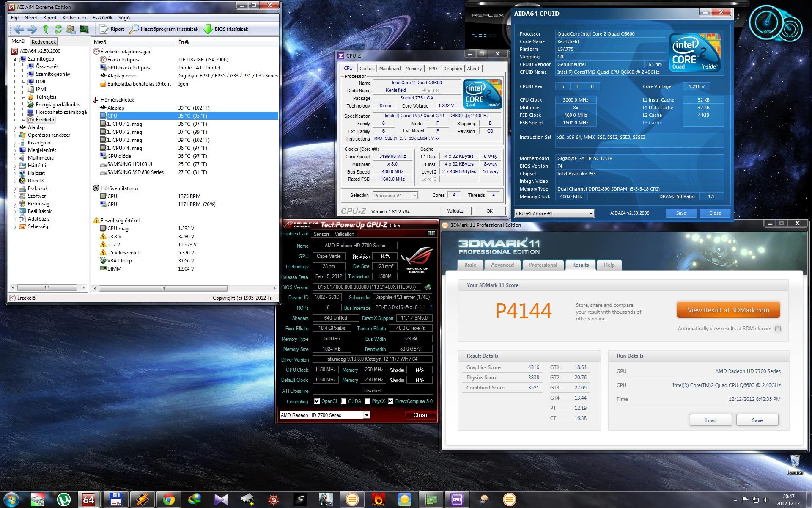Click the Load button in 3DMark Run Details
The height and width of the screenshot is (508, 812).
tap(710, 420)
